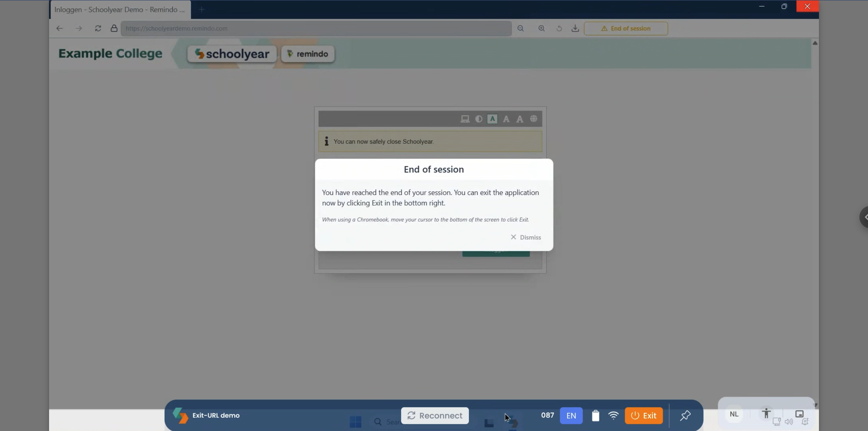
Task: Click the browser back arrow
Action: coord(60,28)
